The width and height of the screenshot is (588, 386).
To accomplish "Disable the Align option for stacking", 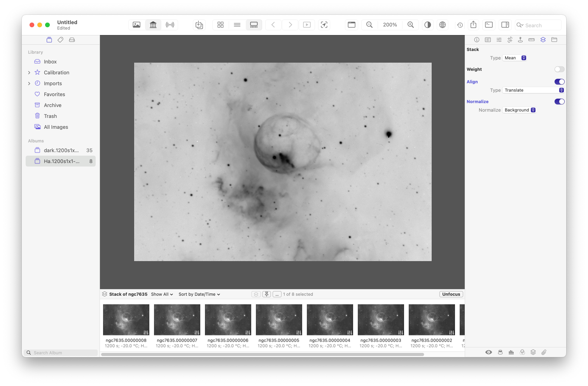I will pos(559,82).
